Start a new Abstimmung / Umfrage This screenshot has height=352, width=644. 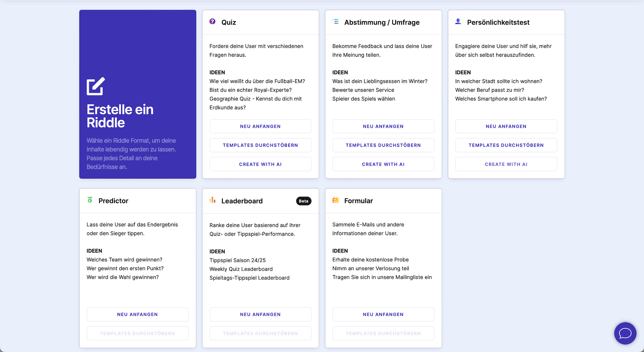click(x=383, y=126)
